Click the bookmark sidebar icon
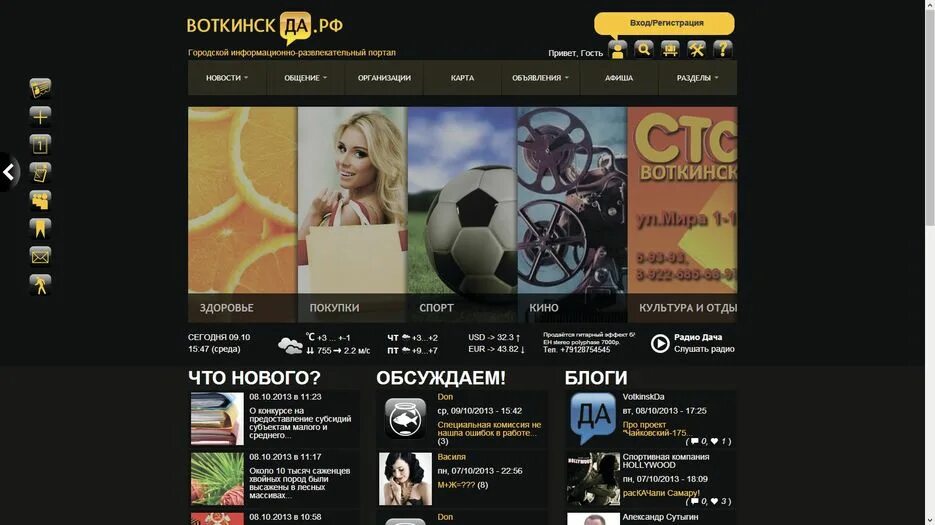 coord(41,228)
